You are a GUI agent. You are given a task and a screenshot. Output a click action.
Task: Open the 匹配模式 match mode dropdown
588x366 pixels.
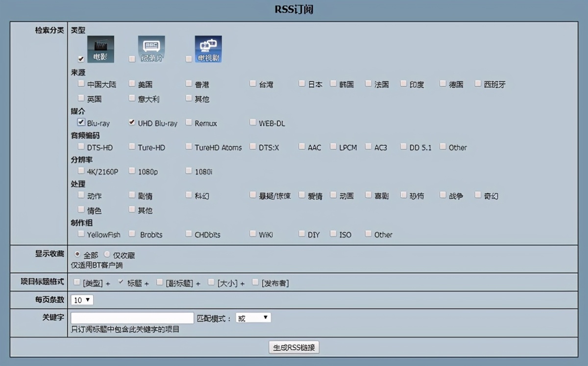pyautogui.click(x=253, y=317)
